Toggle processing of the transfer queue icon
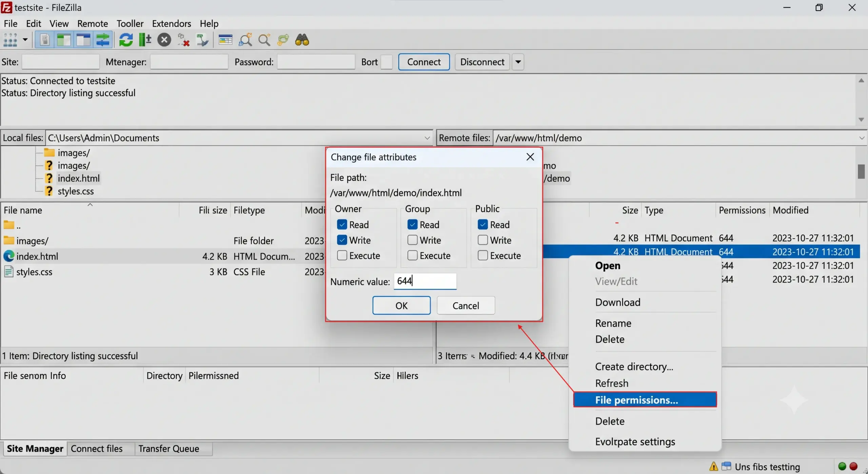The image size is (868, 474). (x=145, y=40)
